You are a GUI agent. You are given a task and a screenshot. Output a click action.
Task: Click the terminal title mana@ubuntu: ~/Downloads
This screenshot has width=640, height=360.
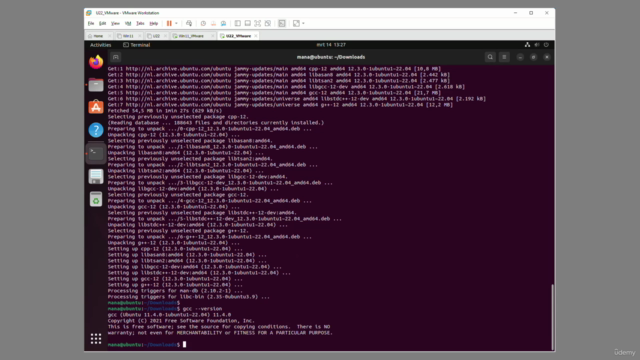pyautogui.click(x=331, y=57)
